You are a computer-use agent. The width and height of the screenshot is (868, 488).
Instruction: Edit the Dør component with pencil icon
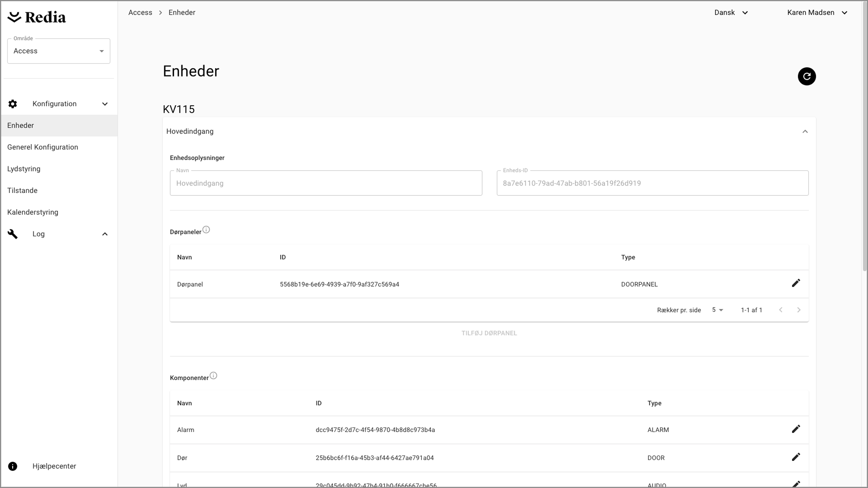(x=795, y=457)
